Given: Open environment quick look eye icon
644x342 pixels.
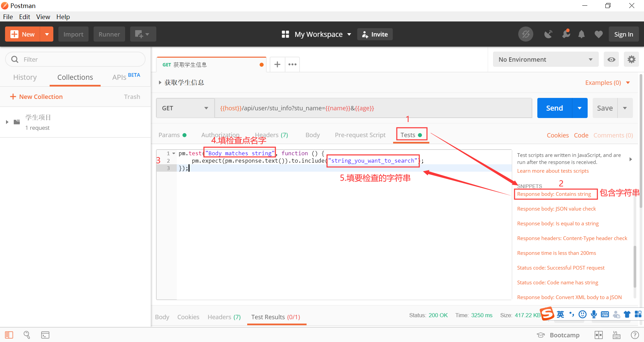Looking at the screenshot, I should tap(611, 59).
